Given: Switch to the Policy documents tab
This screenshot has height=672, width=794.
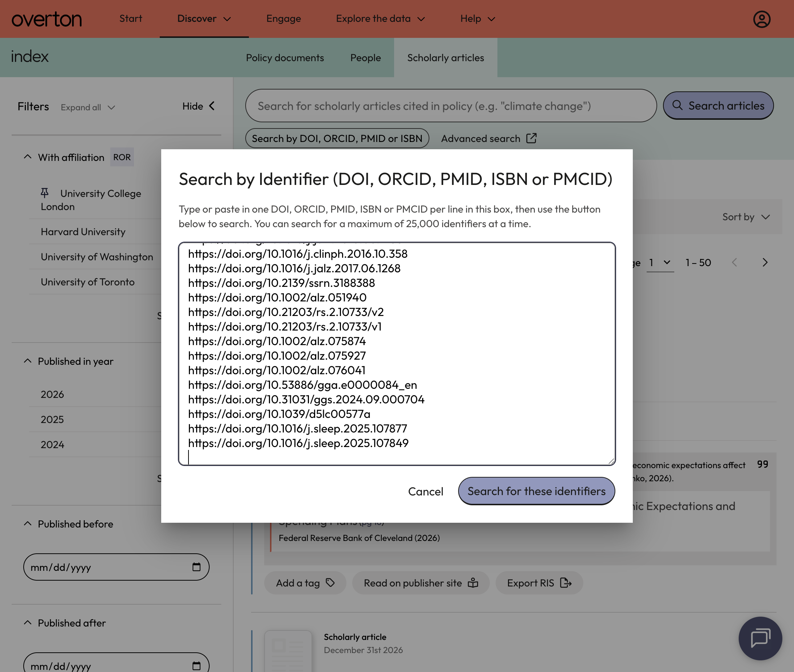Looking at the screenshot, I should point(285,58).
